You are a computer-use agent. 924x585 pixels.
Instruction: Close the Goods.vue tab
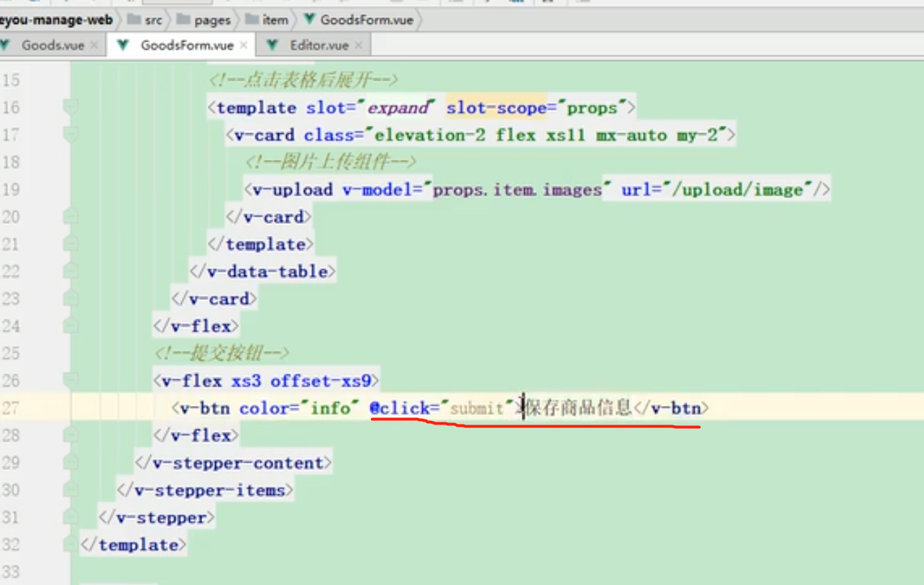pyautogui.click(x=94, y=45)
